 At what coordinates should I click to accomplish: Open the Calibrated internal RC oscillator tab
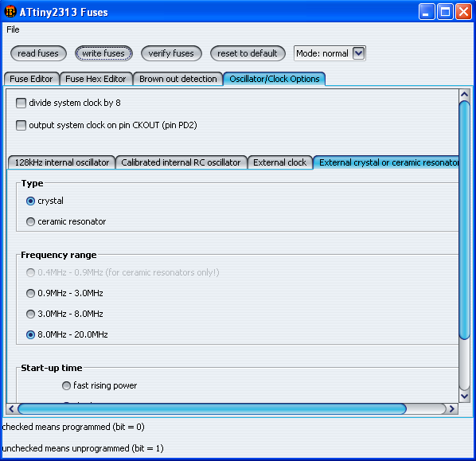pos(181,162)
